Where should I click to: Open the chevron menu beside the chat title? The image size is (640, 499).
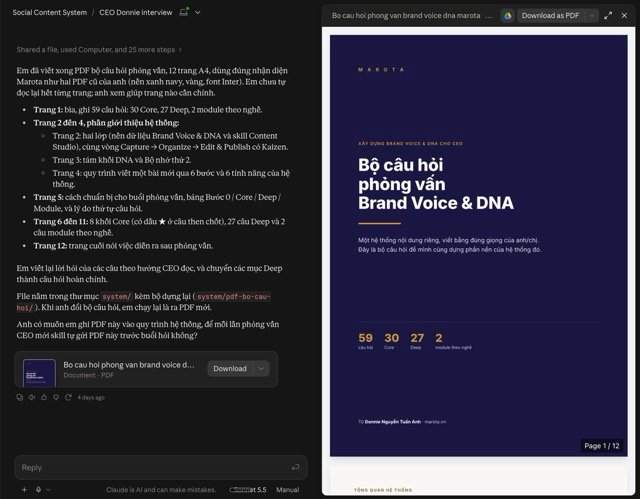coord(198,13)
